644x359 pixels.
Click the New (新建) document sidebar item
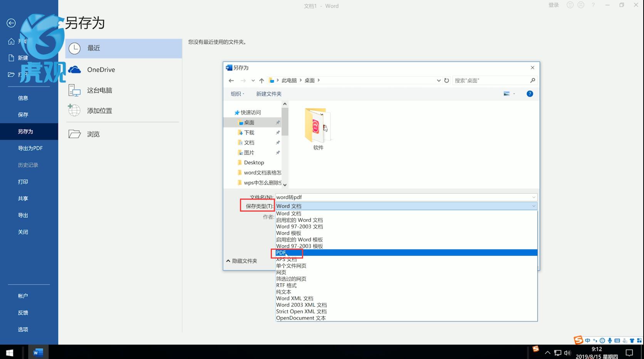[23, 58]
